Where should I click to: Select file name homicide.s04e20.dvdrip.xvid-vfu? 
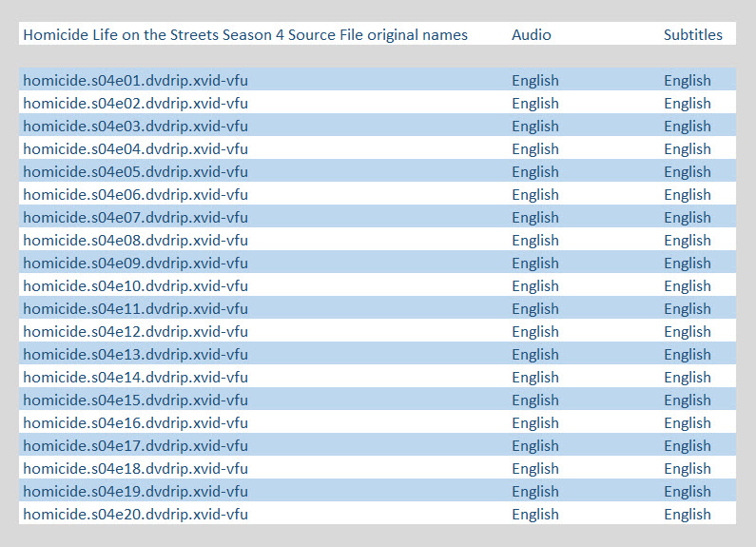(x=135, y=514)
